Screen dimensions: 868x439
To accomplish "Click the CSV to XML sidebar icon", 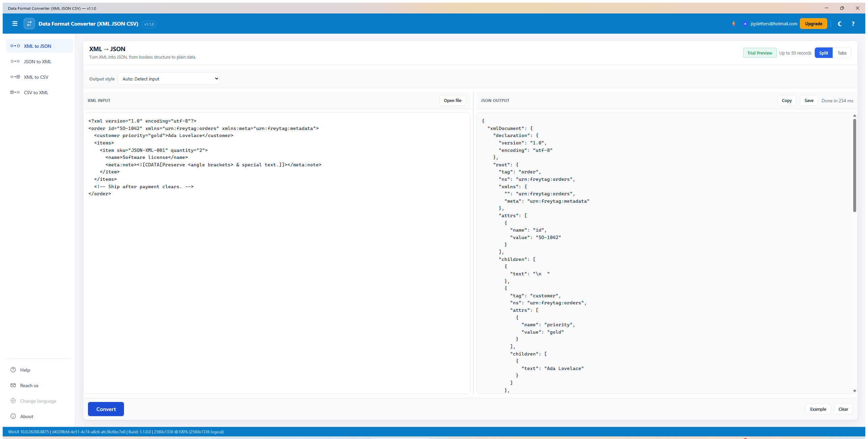I will [x=15, y=92].
